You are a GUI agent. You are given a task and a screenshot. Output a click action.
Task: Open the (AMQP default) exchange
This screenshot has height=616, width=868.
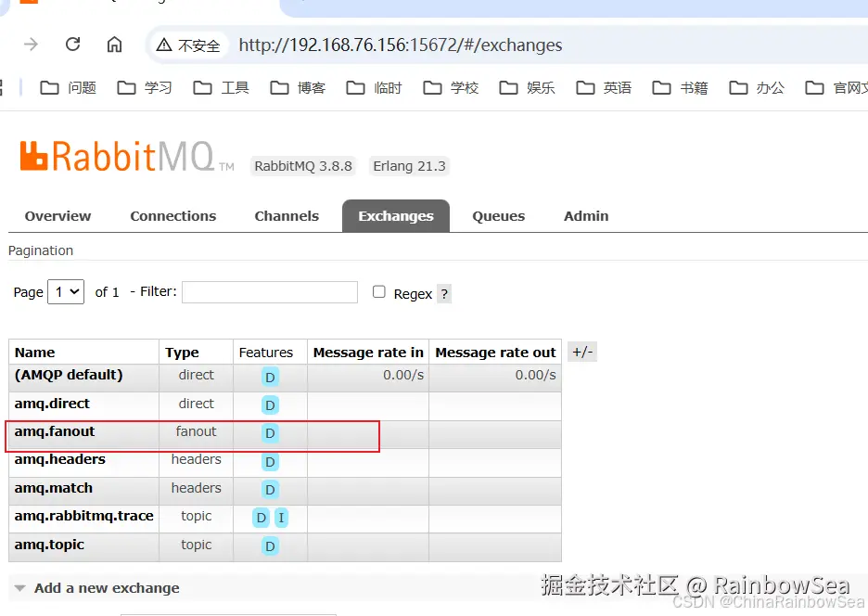(69, 375)
